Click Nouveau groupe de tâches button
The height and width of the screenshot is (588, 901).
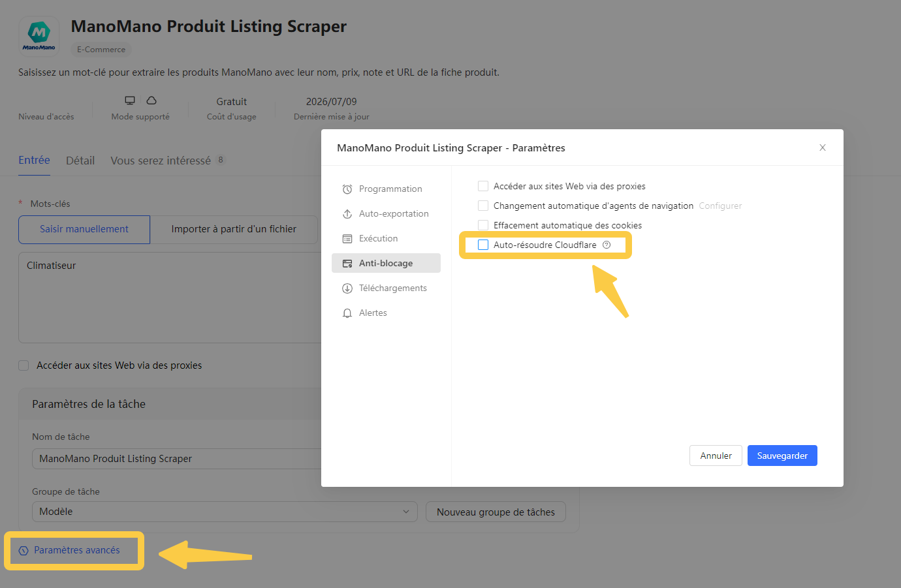click(496, 512)
